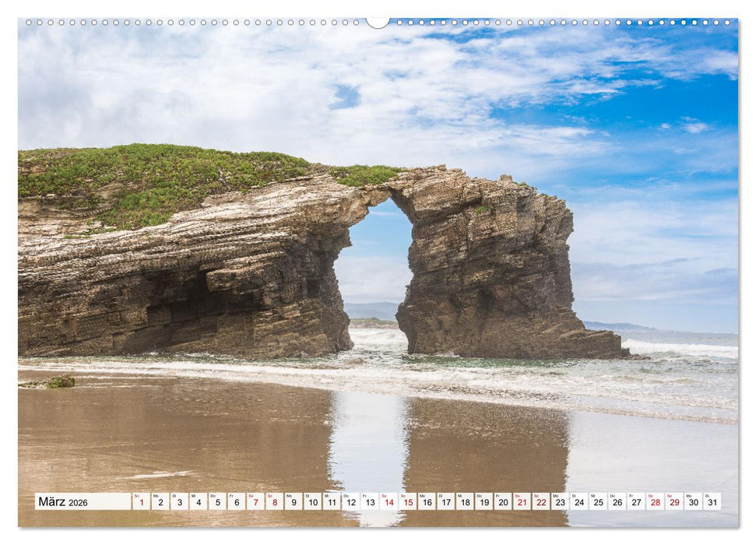Click the final date 31
The height and width of the screenshot is (545, 756).
(712, 501)
